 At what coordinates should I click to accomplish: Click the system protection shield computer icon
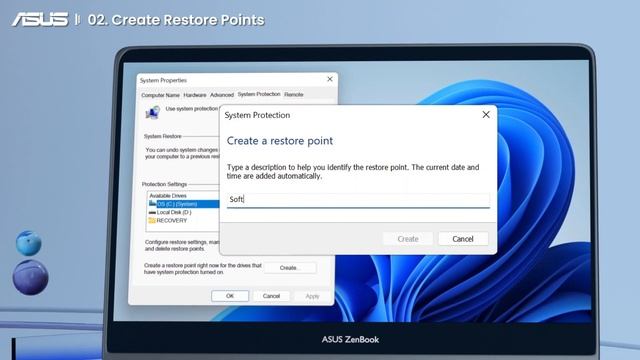coord(153,112)
